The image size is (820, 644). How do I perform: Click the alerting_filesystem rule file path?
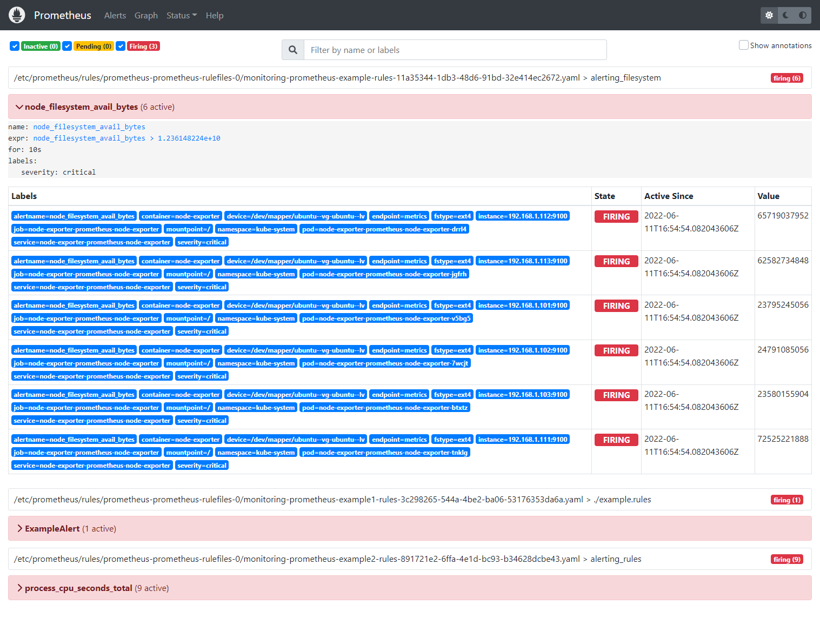(337, 77)
